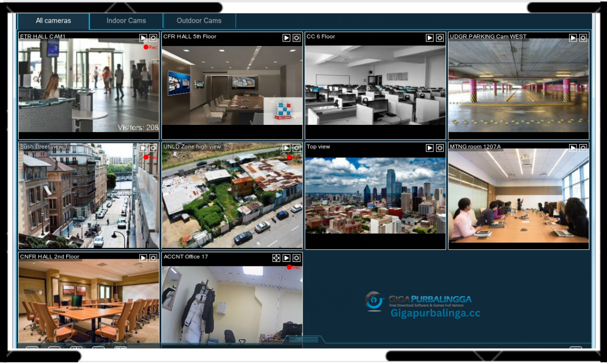Open ACCNT Office 17 settings gear
Viewport: 607px width, 364px height.
pyautogui.click(x=296, y=258)
